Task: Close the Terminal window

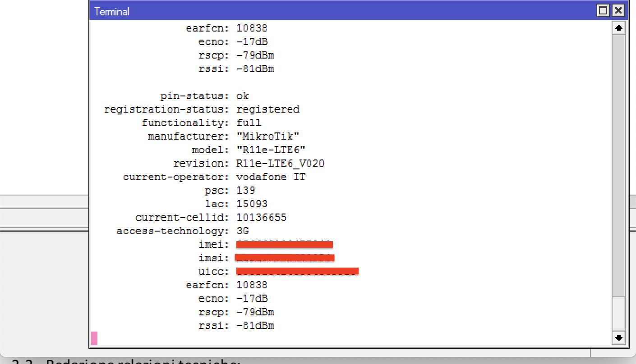Action: [x=618, y=11]
